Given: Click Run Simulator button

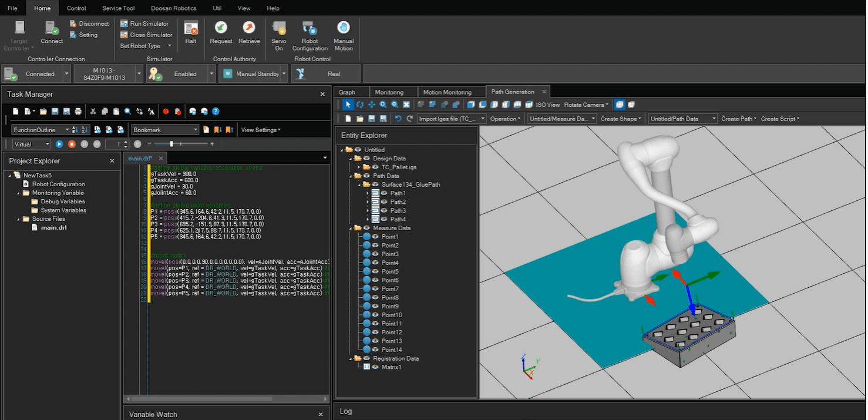Looking at the screenshot, I should 144,23.
